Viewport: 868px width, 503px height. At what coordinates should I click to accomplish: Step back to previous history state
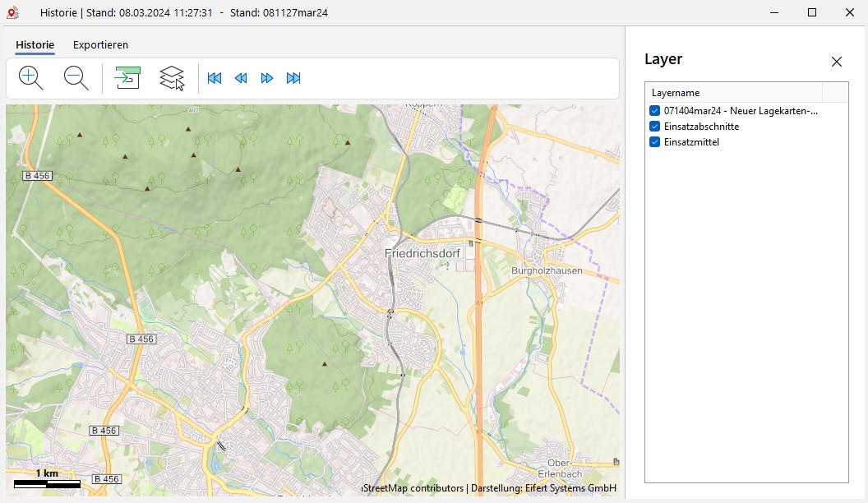pyautogui.click(x=241, y=78)
